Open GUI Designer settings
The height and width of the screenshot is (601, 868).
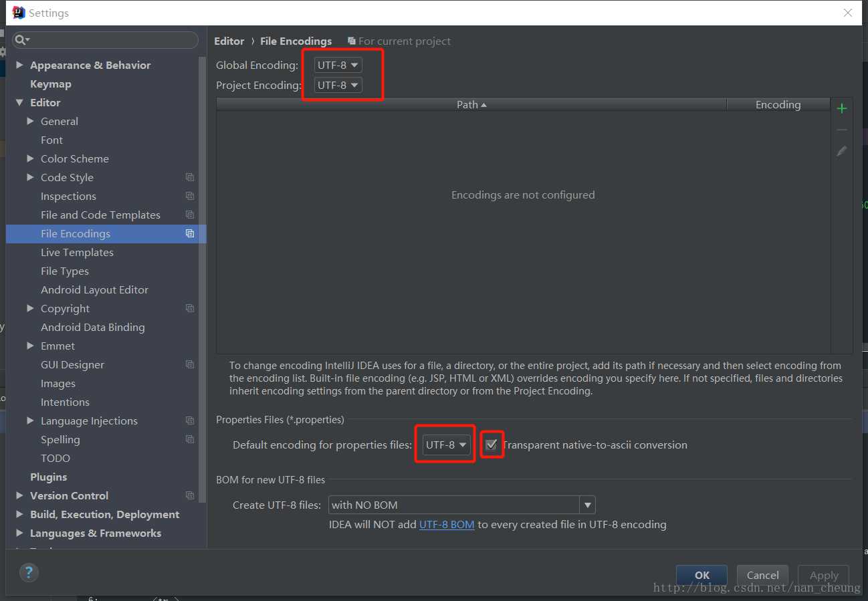click(72, 364)
